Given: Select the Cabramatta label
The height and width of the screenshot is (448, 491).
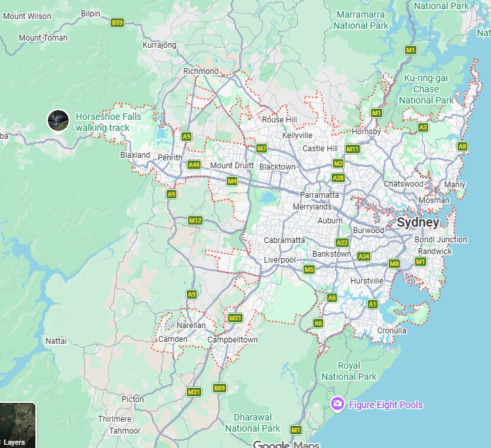Looking at the screenshot, I should pos(284,240).
